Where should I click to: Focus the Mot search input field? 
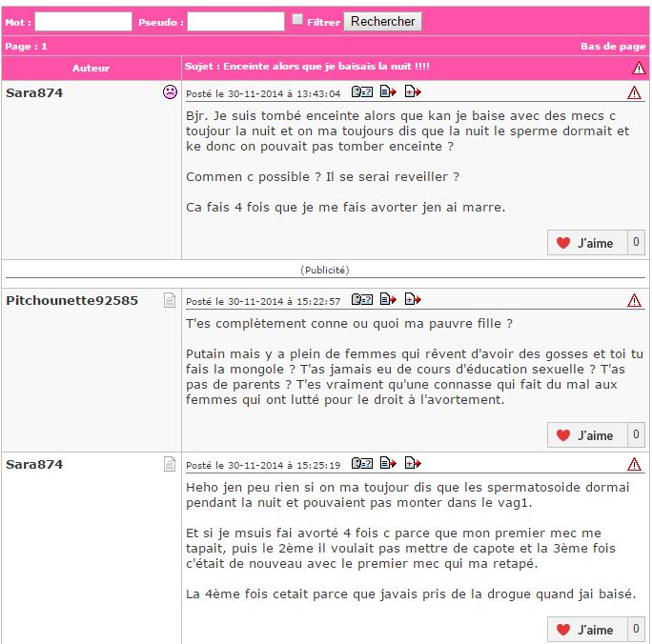click(83, 21)
